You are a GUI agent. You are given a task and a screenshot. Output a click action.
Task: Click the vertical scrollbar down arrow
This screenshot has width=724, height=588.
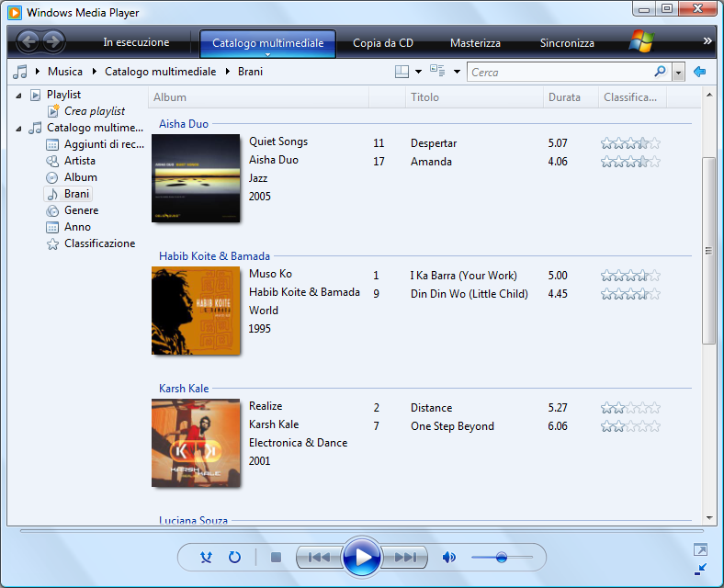708,518
